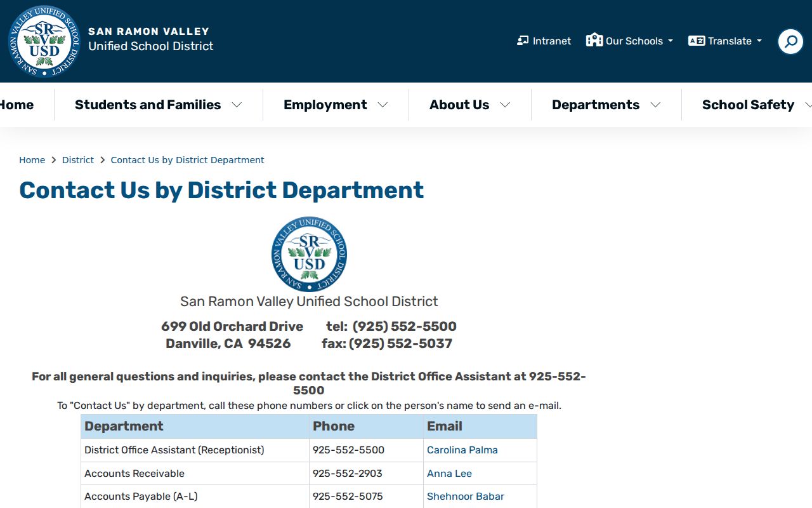
Task: Go to Home in main navigation
Action: tap(16, 105)
